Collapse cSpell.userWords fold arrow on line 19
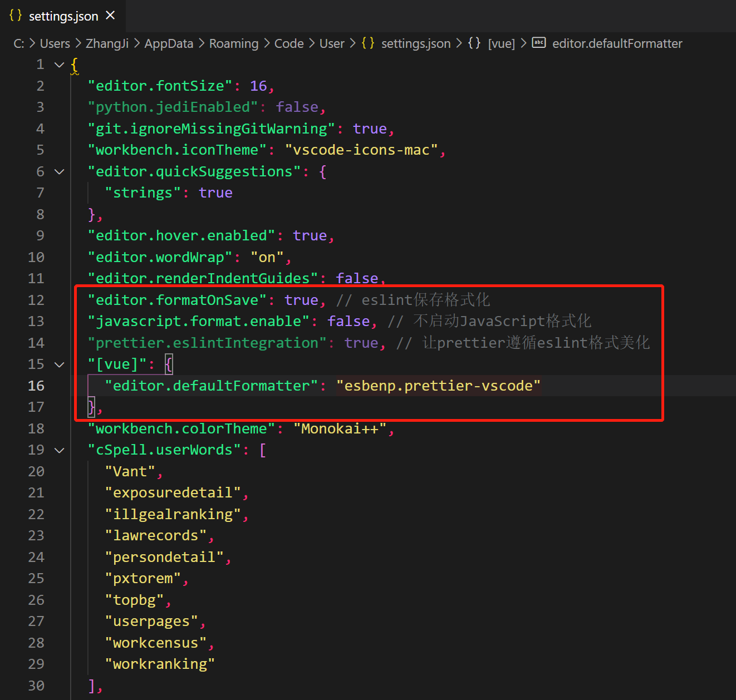This screenshot has height=700, width=736. [x=60, y=450]
